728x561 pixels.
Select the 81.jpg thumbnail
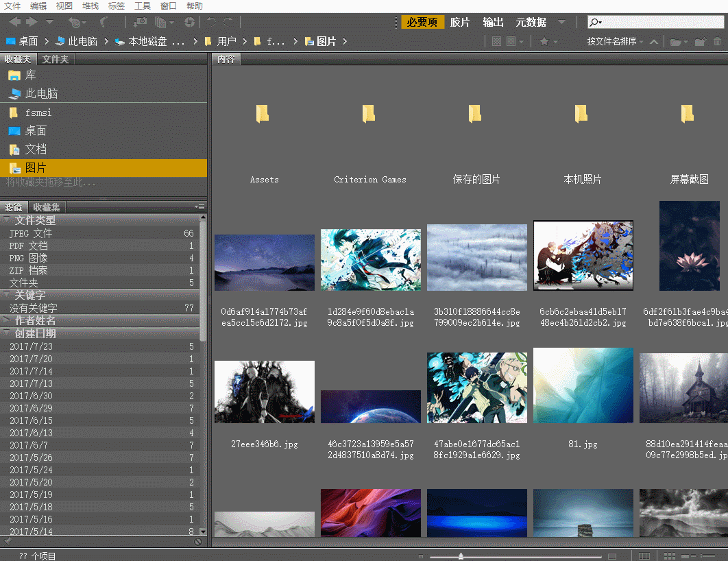click(x=583, y=385)
